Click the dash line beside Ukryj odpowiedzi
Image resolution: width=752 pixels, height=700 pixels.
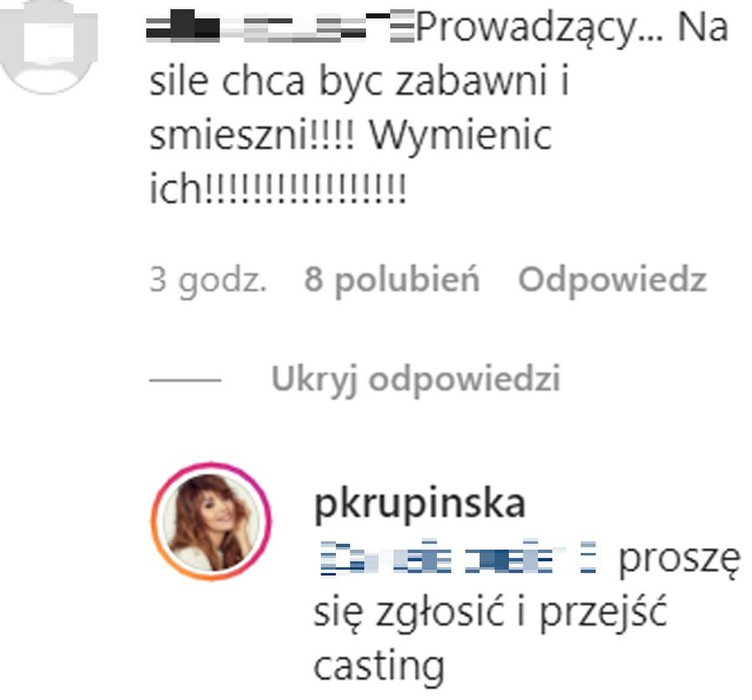185,380
